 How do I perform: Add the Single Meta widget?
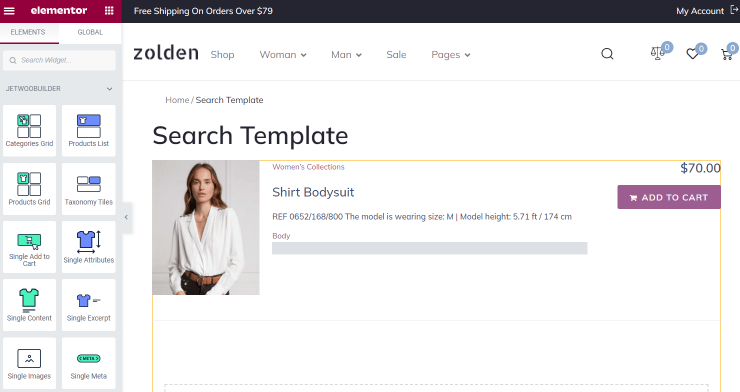point(89,363)
